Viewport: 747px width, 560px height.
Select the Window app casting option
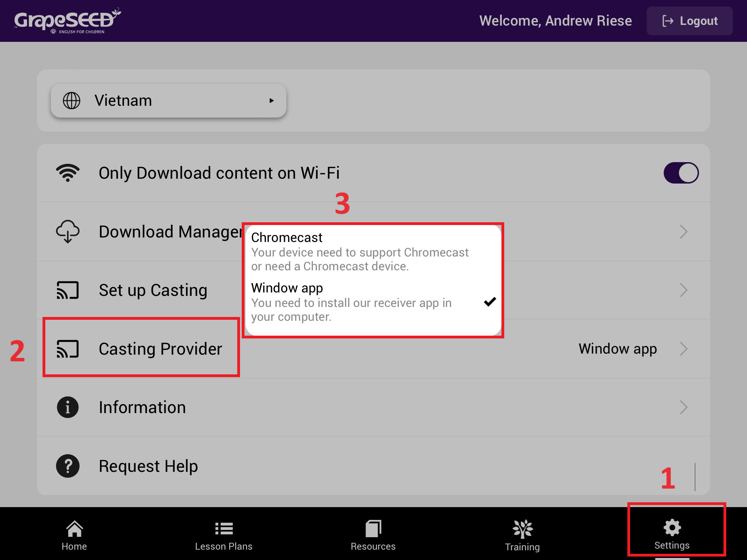[373, 302]
